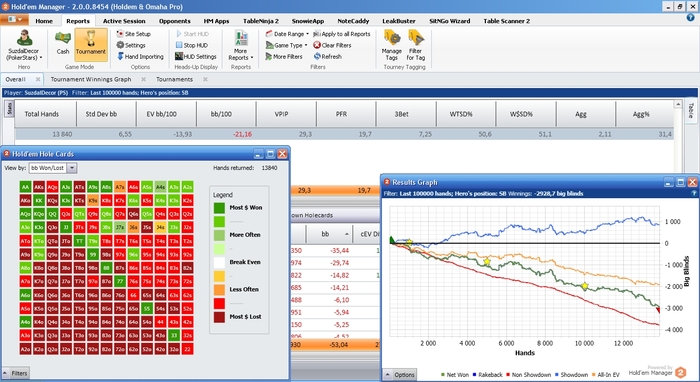Toggle All-In EV line in legend
Screen dimensions: 700x382
coord(605,375)
